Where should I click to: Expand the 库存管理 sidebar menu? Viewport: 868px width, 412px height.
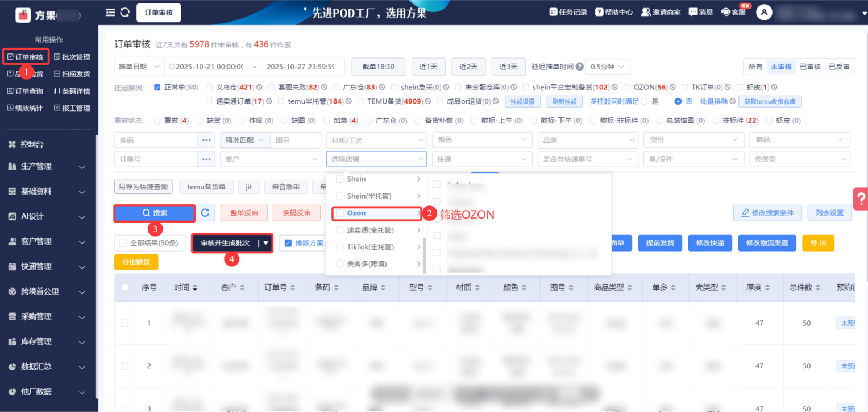[x=48, y=341]
